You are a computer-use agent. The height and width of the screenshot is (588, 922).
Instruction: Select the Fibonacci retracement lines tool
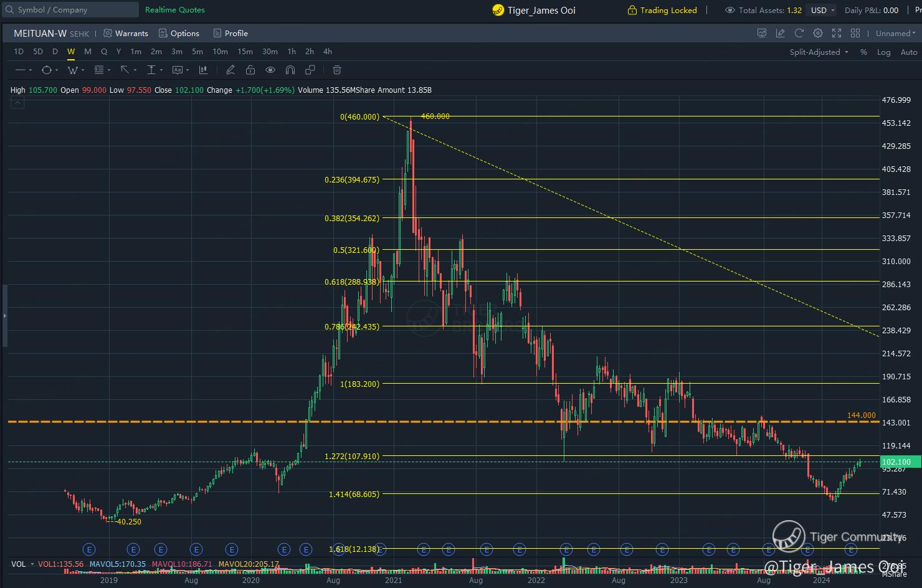coord(99,70)
